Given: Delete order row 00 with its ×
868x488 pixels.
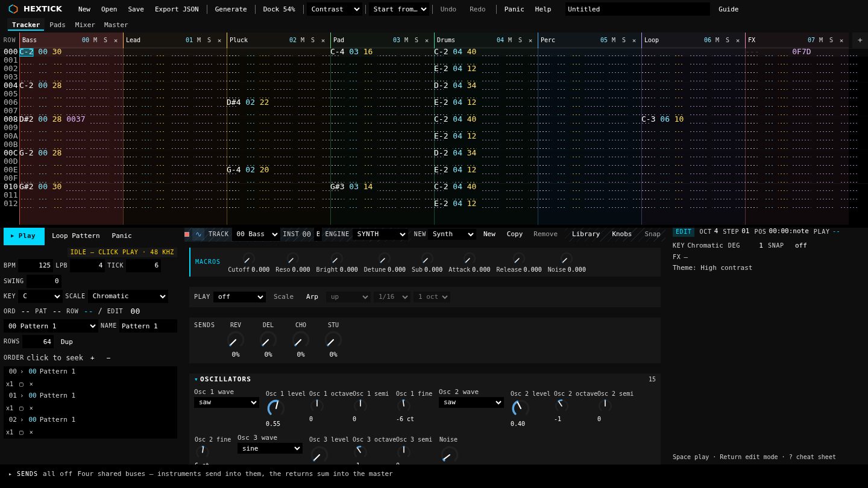Looking at the screenshot, I should pyautogui.click(x=31, y=384).
